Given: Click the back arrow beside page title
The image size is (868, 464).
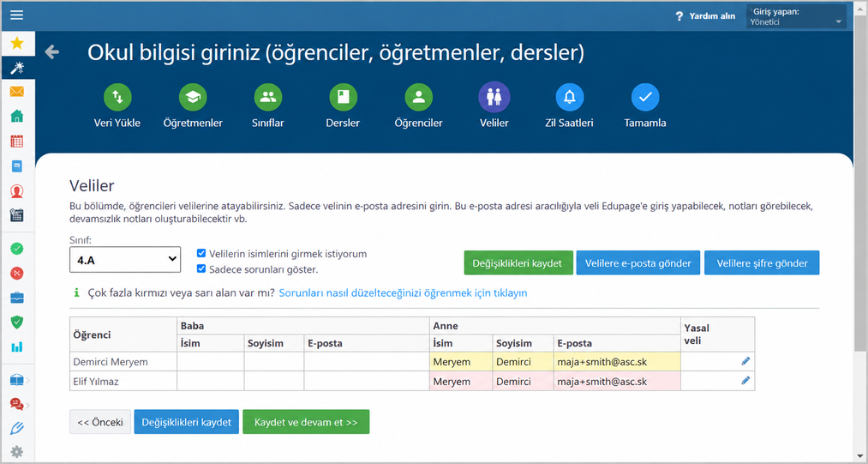Looking at the screenshot, I should [x=52, y=52].
